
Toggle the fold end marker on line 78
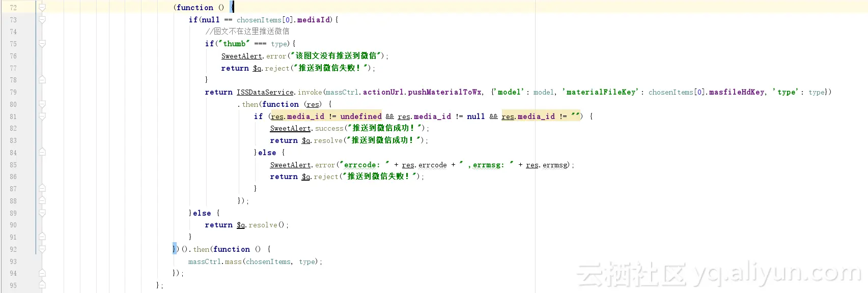click(42, 80)
